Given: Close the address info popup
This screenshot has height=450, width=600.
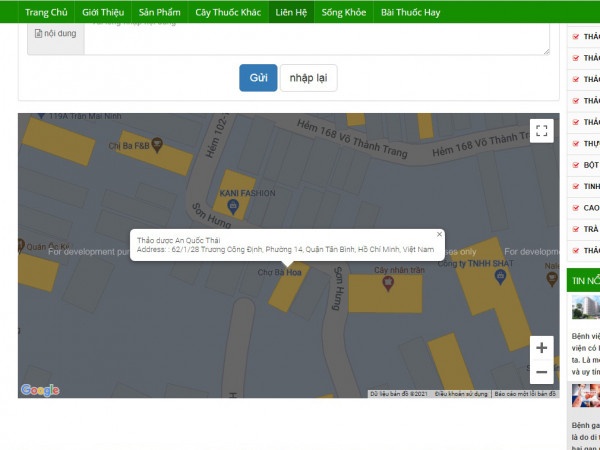Looking at the screenshot, I should (x=438, y=234).
